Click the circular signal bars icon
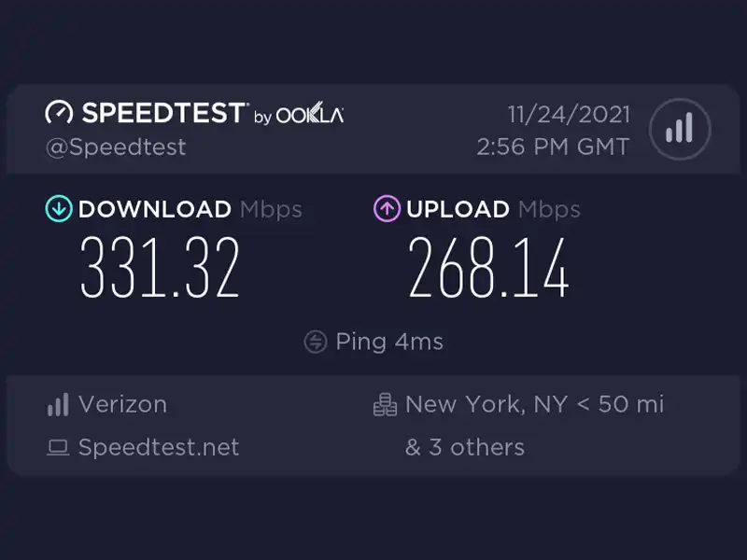 (x=680, y=129)
